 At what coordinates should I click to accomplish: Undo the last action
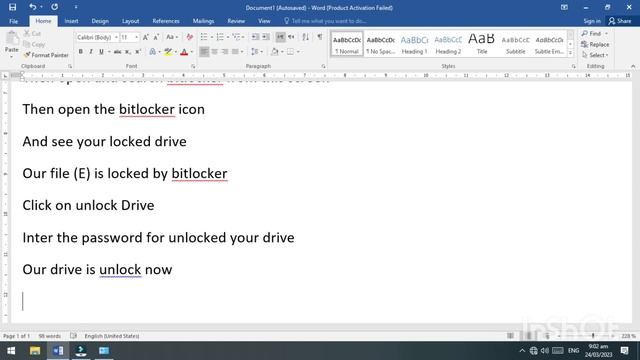click(32, 7)
